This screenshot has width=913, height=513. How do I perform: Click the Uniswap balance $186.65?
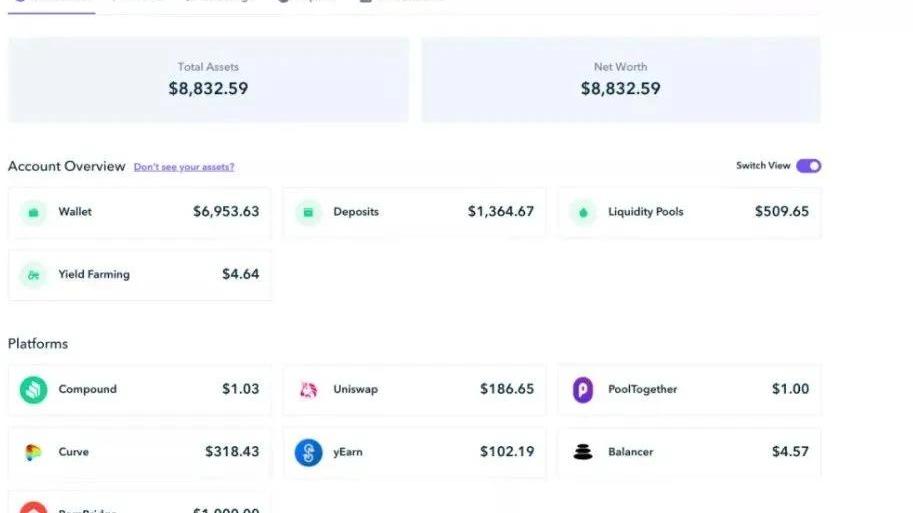pyautogui.click(x=507, y=389)
